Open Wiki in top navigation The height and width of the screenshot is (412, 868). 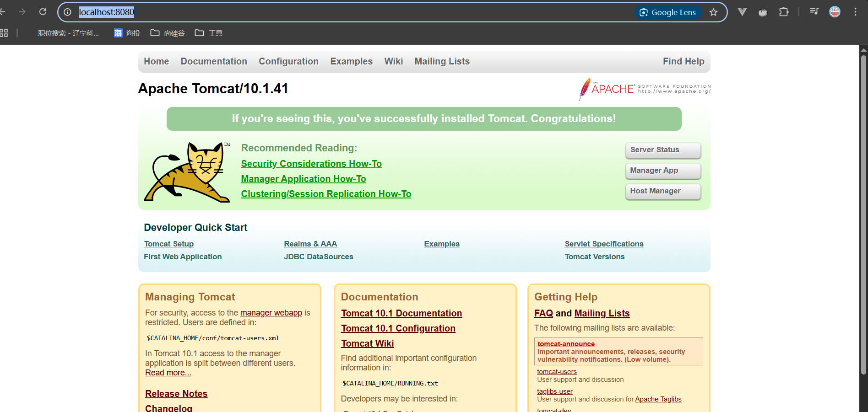[393, 61]
